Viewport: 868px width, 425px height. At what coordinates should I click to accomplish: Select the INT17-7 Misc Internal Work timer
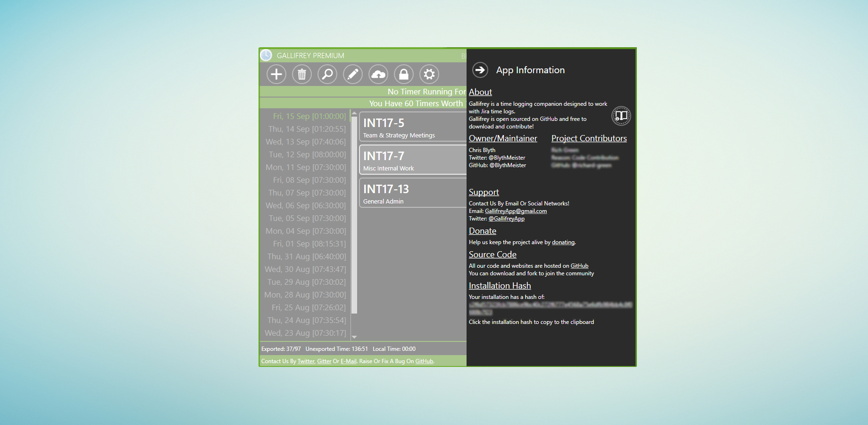[413, 160]
